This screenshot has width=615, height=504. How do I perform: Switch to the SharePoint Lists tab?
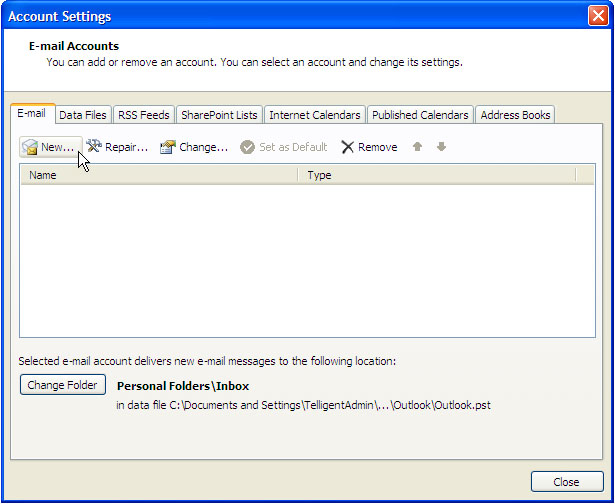coord(219,115)
